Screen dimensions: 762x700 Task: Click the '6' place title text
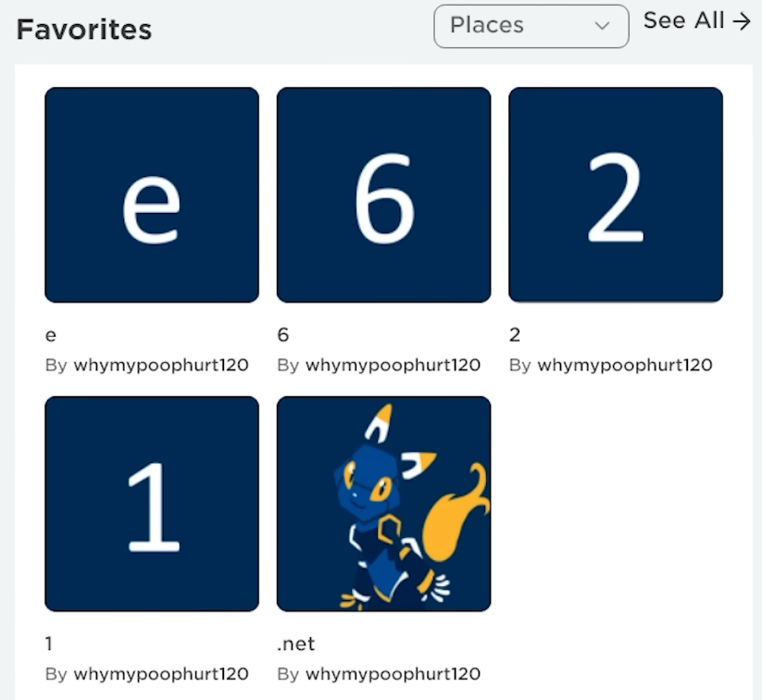[x=283, y=335]
